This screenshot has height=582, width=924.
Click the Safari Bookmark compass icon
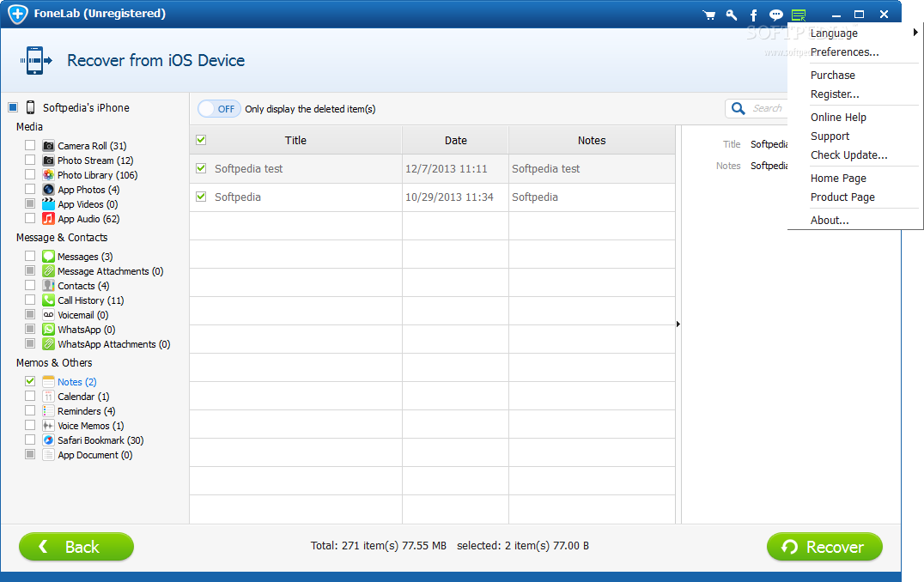[48, 440]
